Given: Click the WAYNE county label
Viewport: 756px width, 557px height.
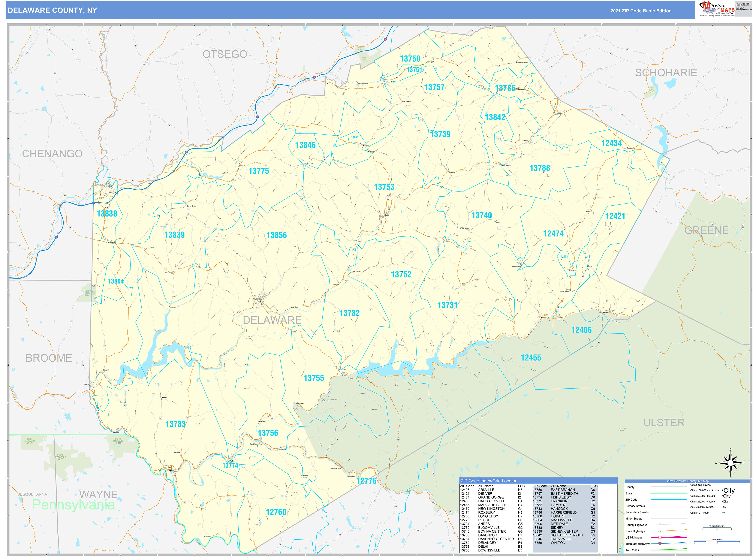Looking at the screenshot, I should (98, 495).
